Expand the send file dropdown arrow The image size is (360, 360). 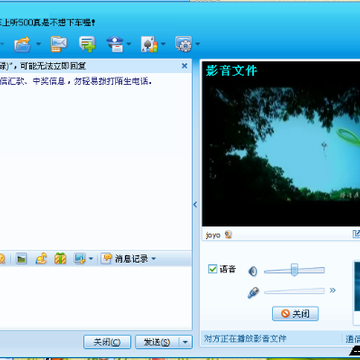(39, 44)
